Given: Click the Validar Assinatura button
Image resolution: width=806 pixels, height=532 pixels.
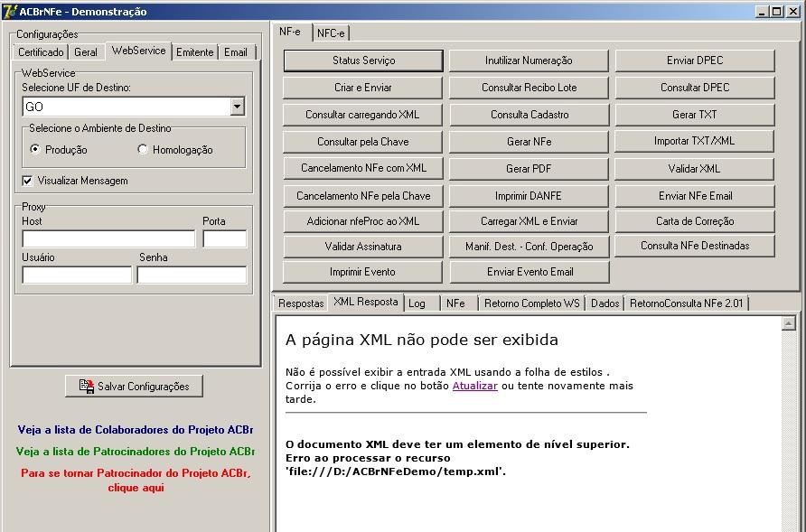Looking at the screenshot, I should point(363,247).
